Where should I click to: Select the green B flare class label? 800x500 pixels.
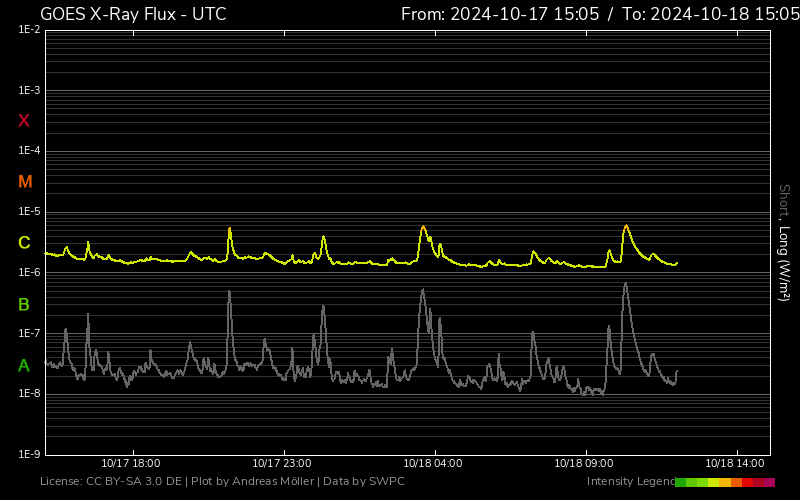pyautogui.click(x=24, y=304)
